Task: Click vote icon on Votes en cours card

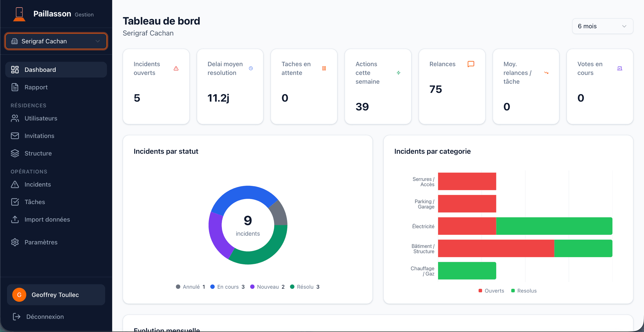Action: 619,68
